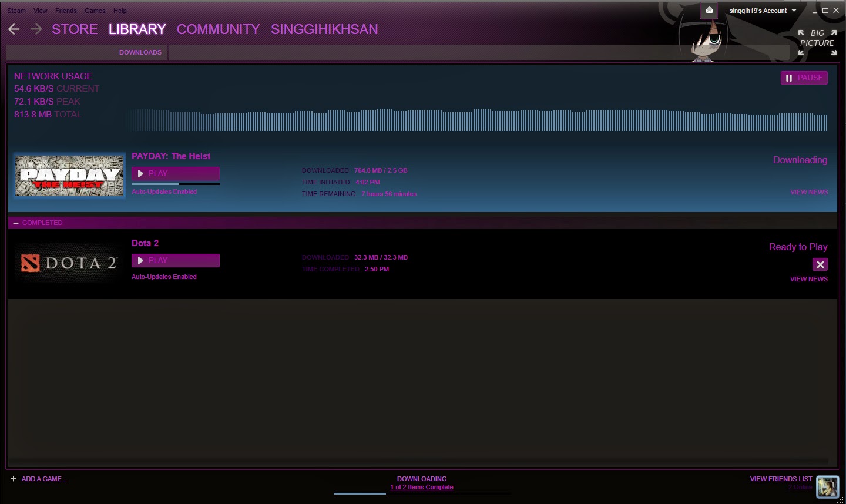Click the '7 hours 56 minutes' remaining text
The width and height of the screenshot is (846, 504).
click(389, 194)
